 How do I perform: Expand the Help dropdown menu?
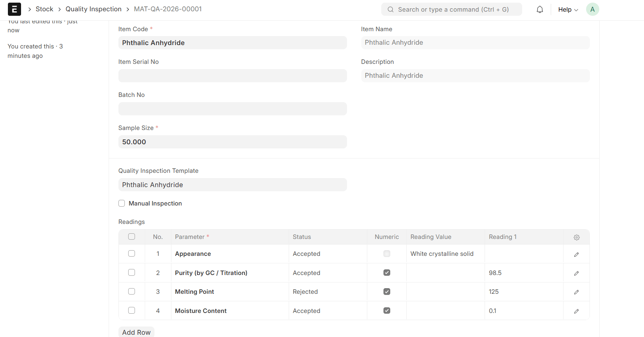click(568, 9)
